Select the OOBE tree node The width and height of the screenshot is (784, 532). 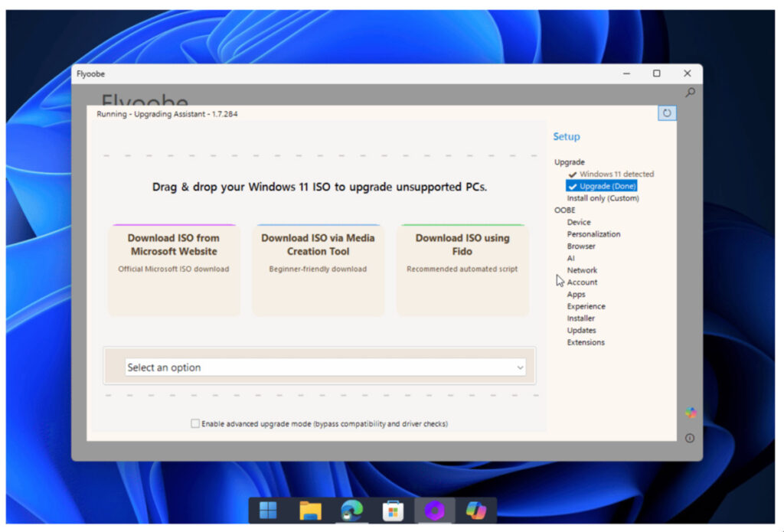click(564, 210)
